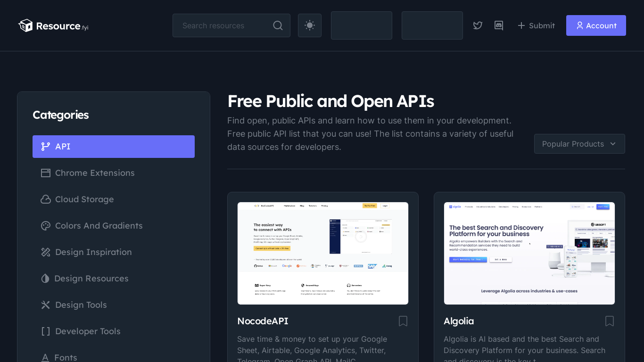The height and width of the screenshot is (362, 644).
Task: Select the Fonts category entry
Action: coord(66,357)
